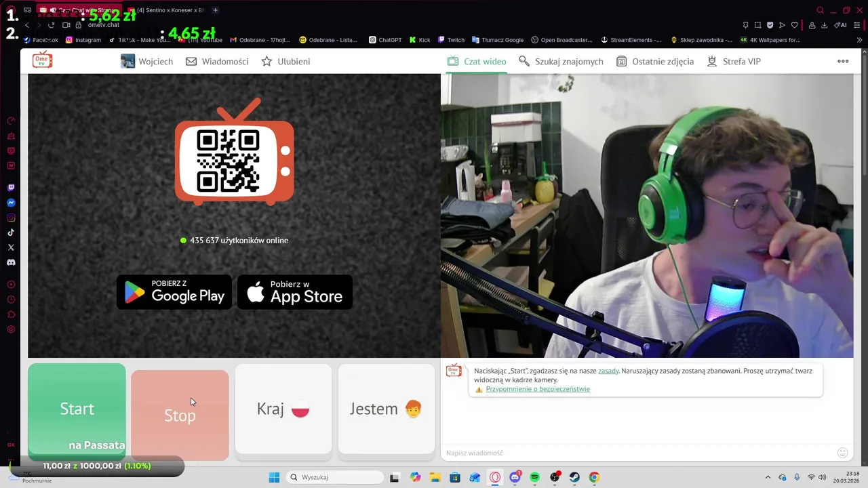
Task: Open the Jestem gender selector
Action: [x=386, y=409]
